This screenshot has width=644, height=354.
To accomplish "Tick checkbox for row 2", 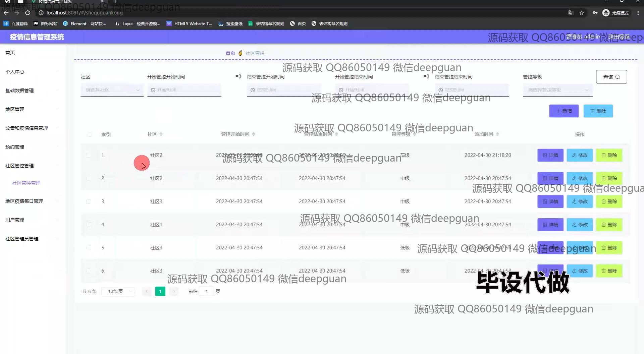I will (x=89, y=178).
